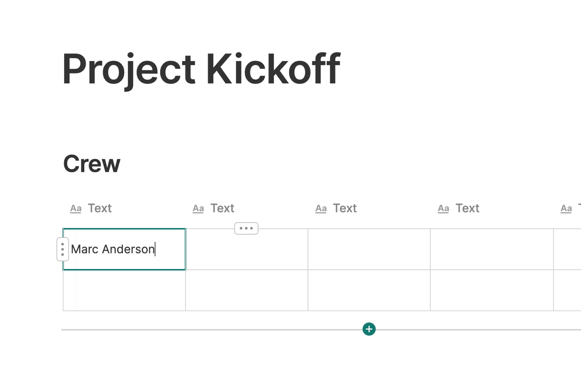Select the first-row cell in the fourth column

(x=492, y=249)
